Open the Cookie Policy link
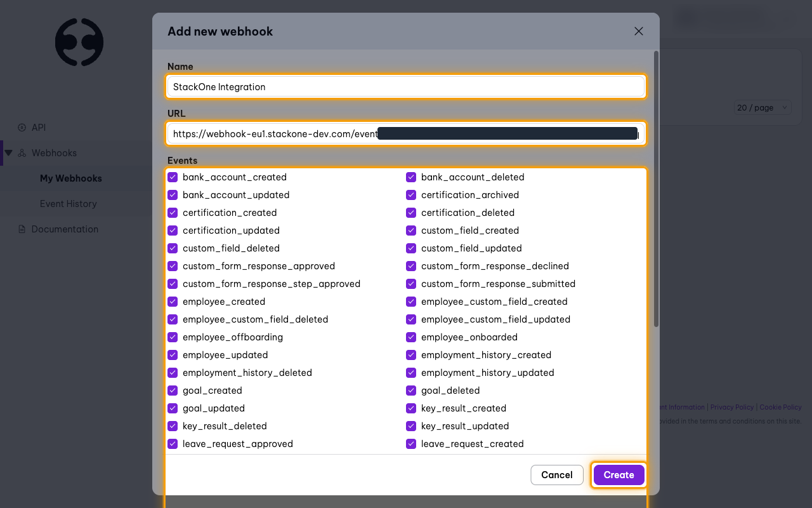This screenshot has width=812, height=508. point(780,407)
